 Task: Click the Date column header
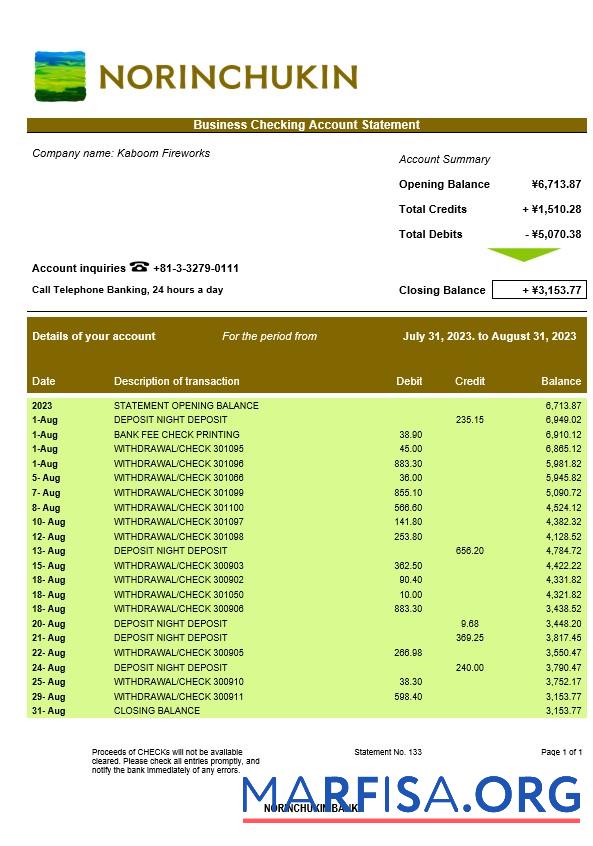pos(43,381)
